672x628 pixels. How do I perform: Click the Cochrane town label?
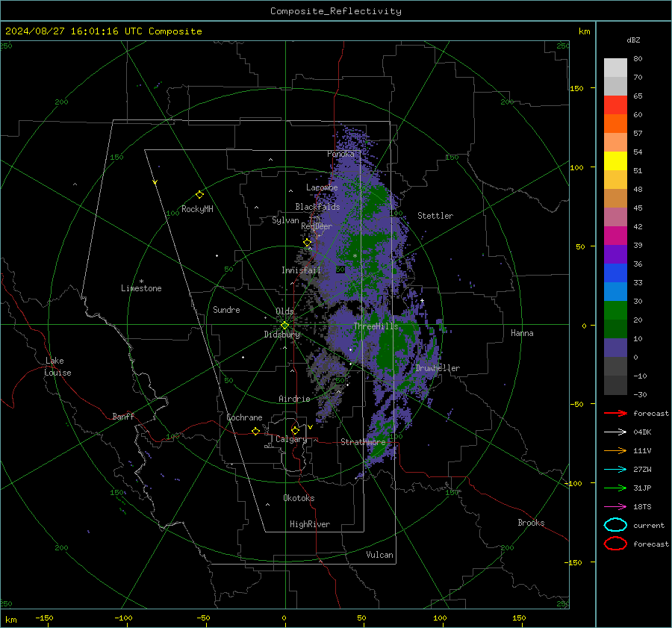pos(244,417)
